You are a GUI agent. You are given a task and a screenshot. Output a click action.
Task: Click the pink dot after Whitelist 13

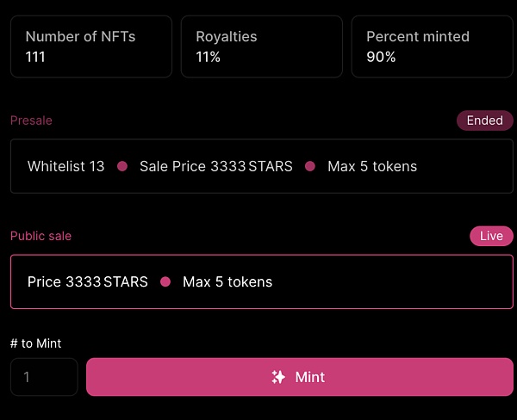click(122, 166)
